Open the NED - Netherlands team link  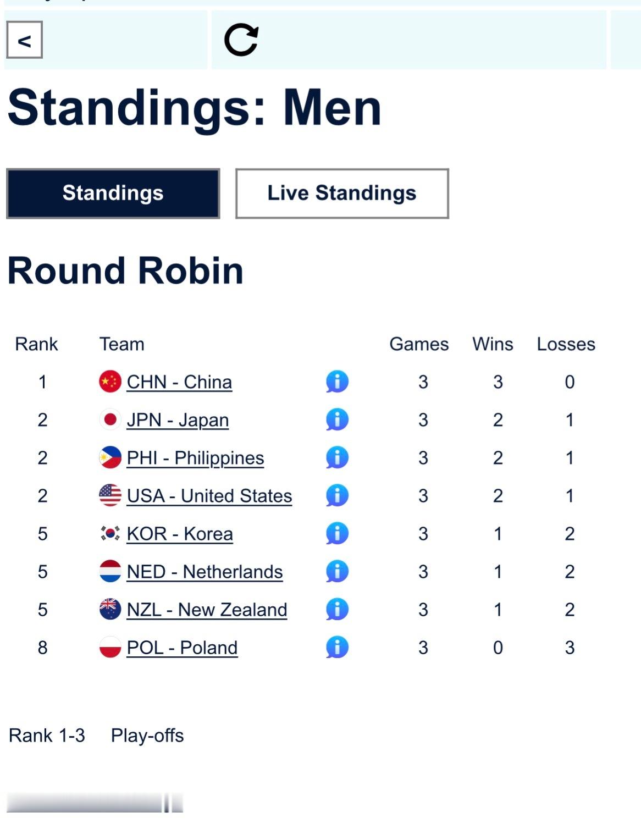[205, 572]
